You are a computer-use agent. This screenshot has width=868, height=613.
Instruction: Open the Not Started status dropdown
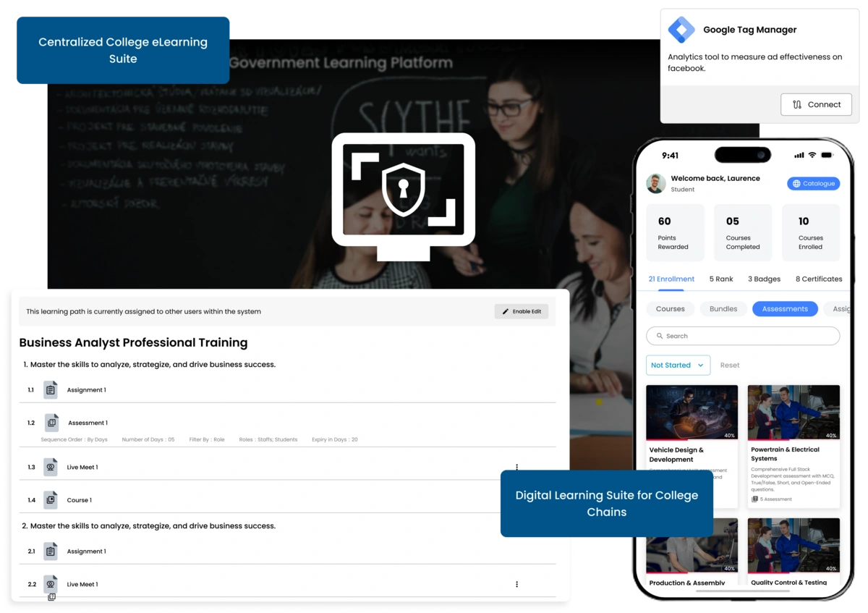(x=678, y=365)
